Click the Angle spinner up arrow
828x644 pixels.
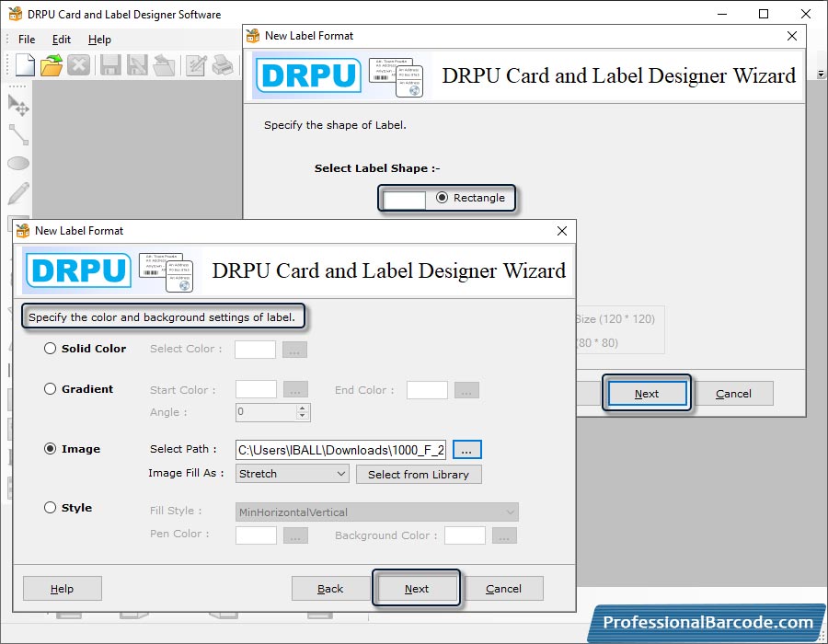click(x=303, y=408)
